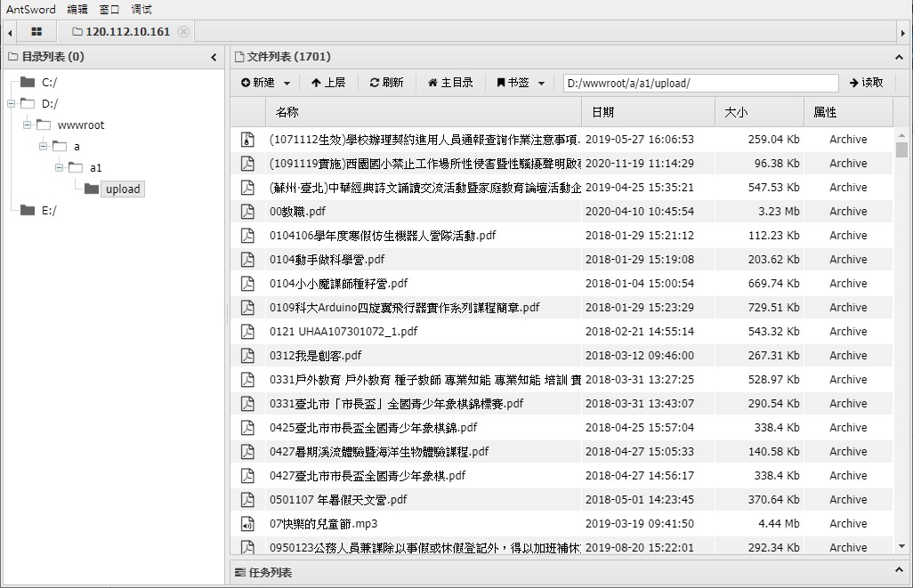Select the C:/ drive folder
This screenshot has height=588, width=913.
tap(38, 82)
